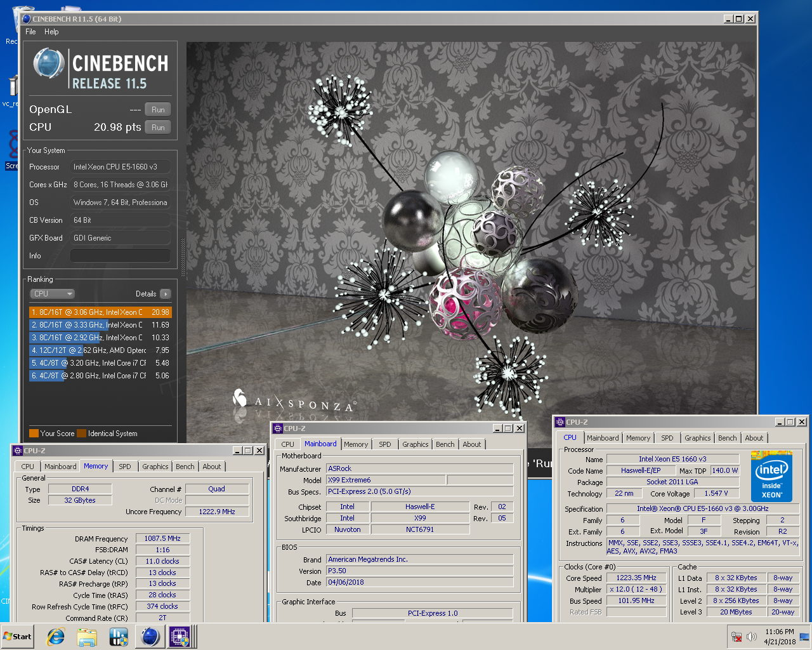Click title bar icon of the CPU-Z Memory window
This screenshot has width=812, height=650.
coord(18,451)
